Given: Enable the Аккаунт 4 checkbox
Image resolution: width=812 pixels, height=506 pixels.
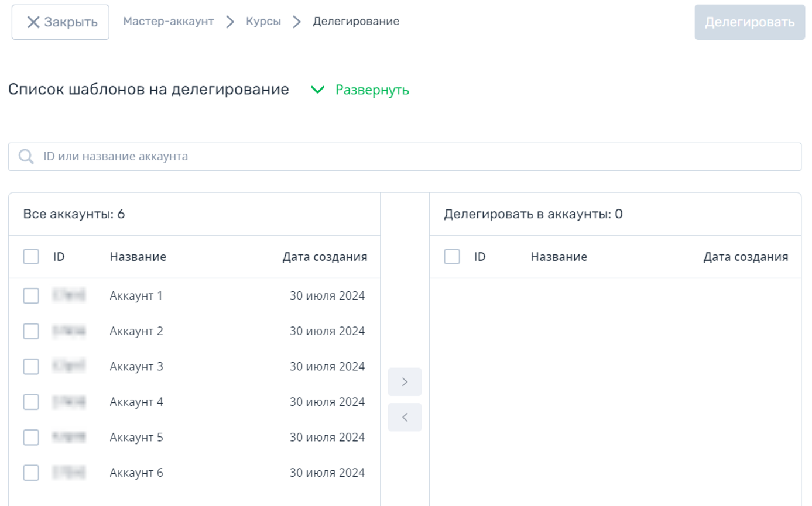Looking at the screenshot, I should click(31, 402).
